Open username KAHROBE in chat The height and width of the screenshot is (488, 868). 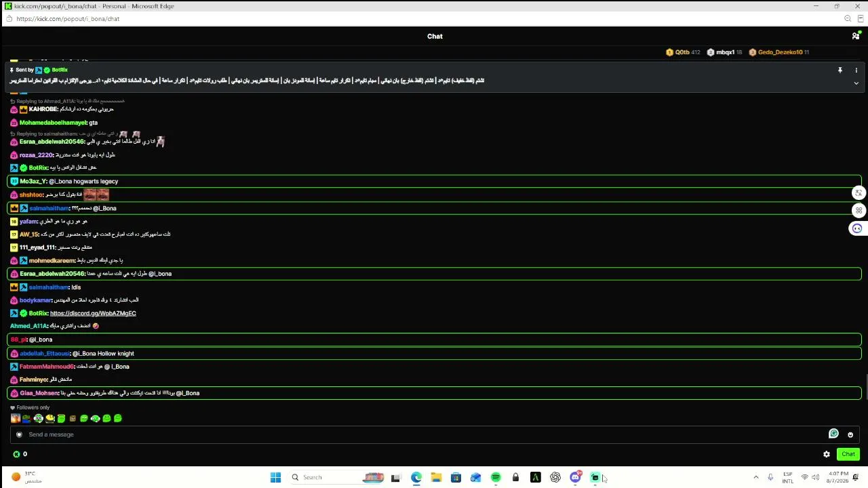(x=43, y=109)
